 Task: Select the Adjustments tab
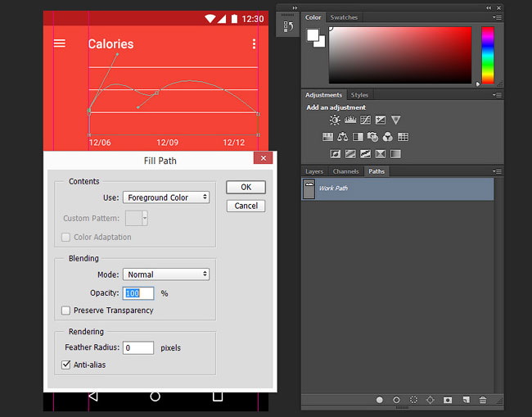(x=323, y=95)
